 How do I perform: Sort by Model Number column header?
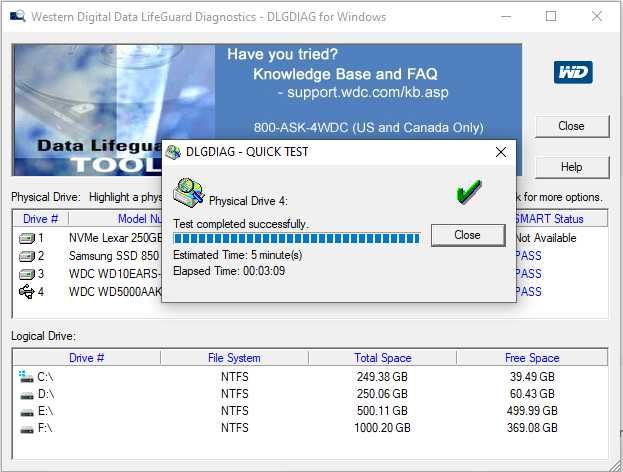point(115,219)
